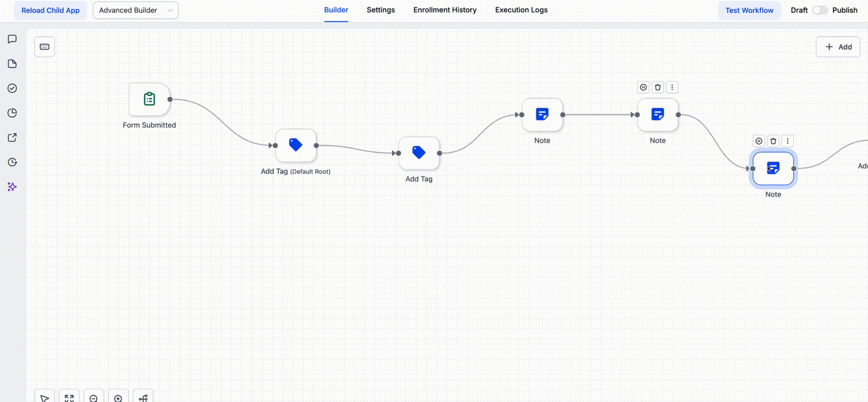Open three-dot menu above the middle Note node
The image size is (868, 402).
(x=672, y=88)
